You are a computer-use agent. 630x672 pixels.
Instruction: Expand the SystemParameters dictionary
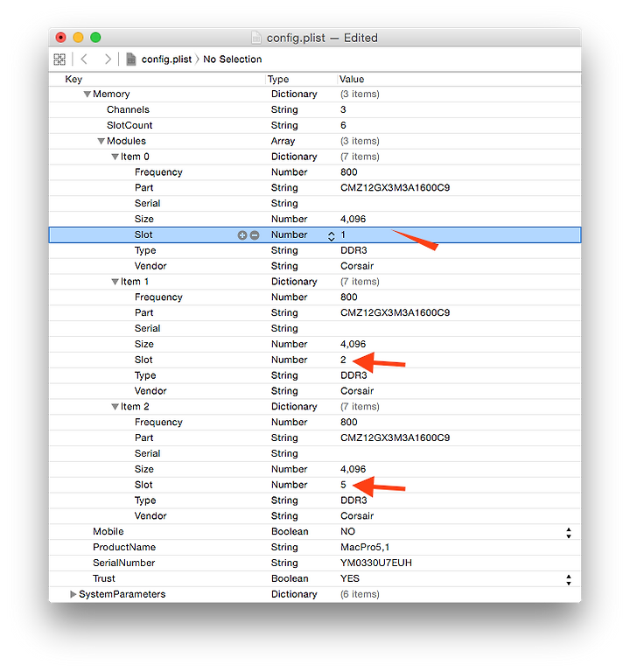(x=73, y=594)
